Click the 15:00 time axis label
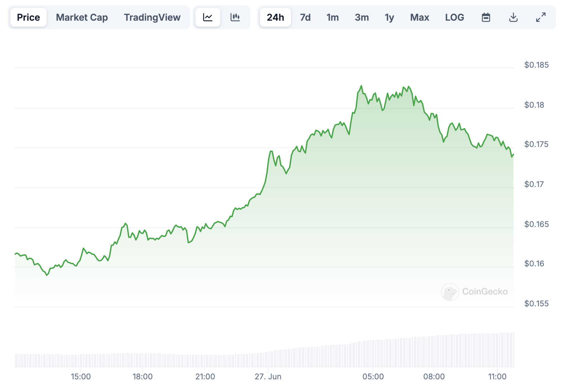This screenshot has height=392, width=564. (x=81, y=377)
